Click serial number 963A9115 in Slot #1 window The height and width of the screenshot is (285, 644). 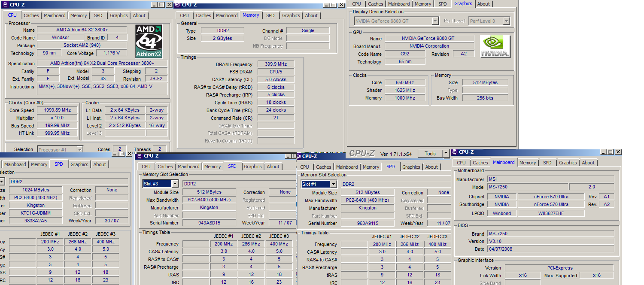tap(368, 224)
